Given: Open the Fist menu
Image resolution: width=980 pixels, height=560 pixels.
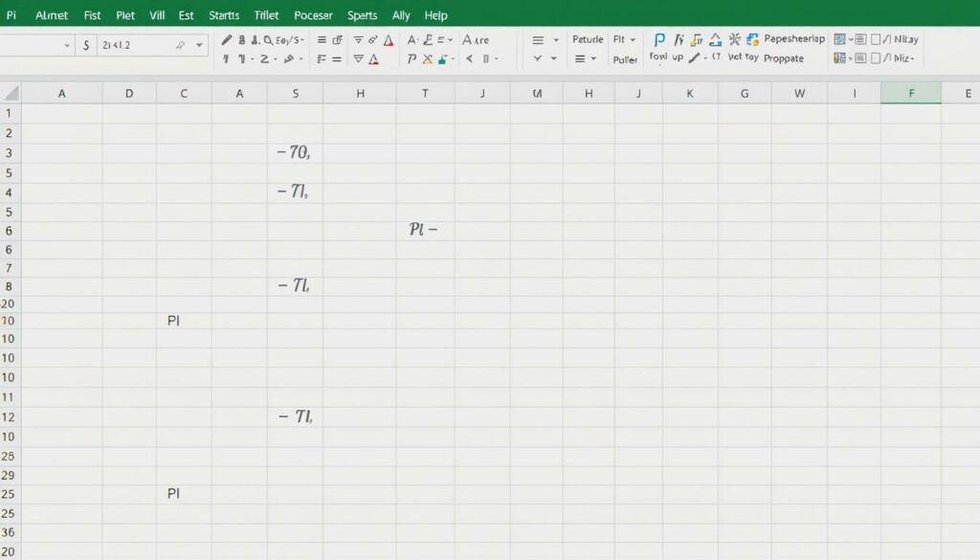Looking at the screenshot, I should 92,15.
